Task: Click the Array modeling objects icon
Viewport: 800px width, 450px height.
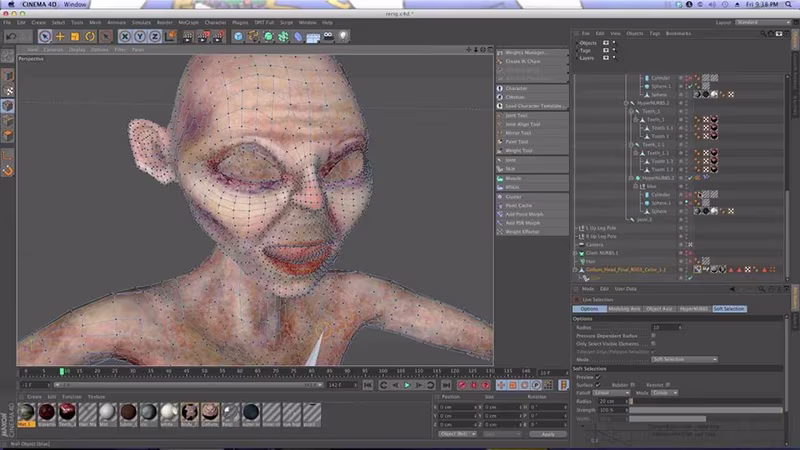Action: click(283, 36)
